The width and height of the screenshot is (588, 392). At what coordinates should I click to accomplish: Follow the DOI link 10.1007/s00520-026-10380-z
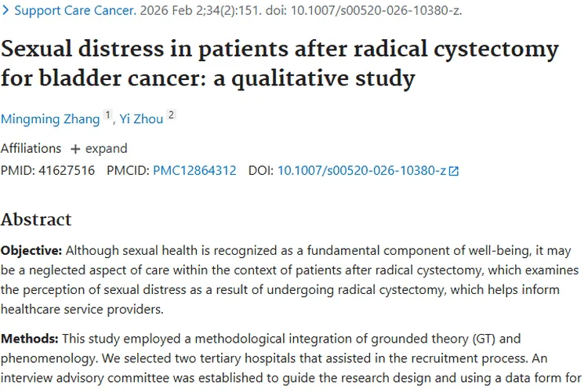(362, 170)
